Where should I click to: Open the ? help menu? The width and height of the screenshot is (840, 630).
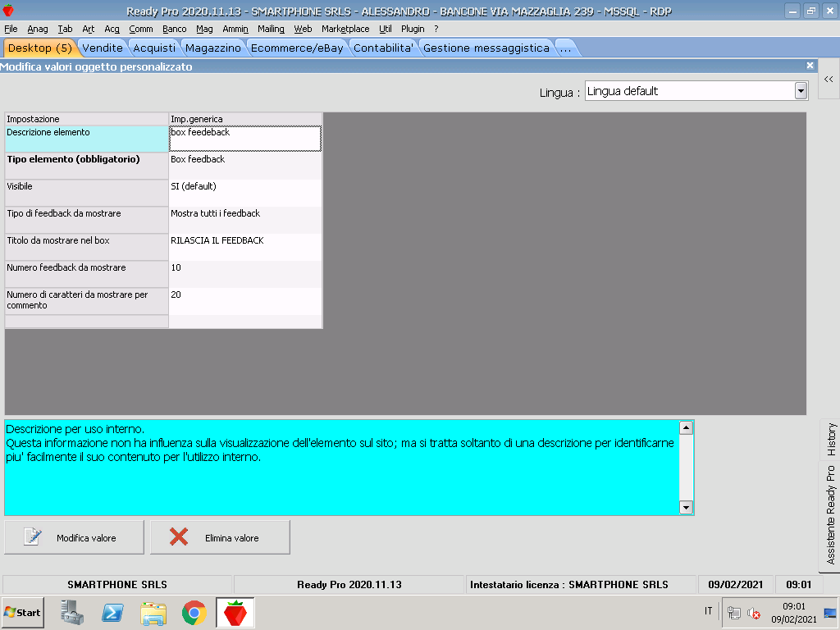(x=436, y=29)
